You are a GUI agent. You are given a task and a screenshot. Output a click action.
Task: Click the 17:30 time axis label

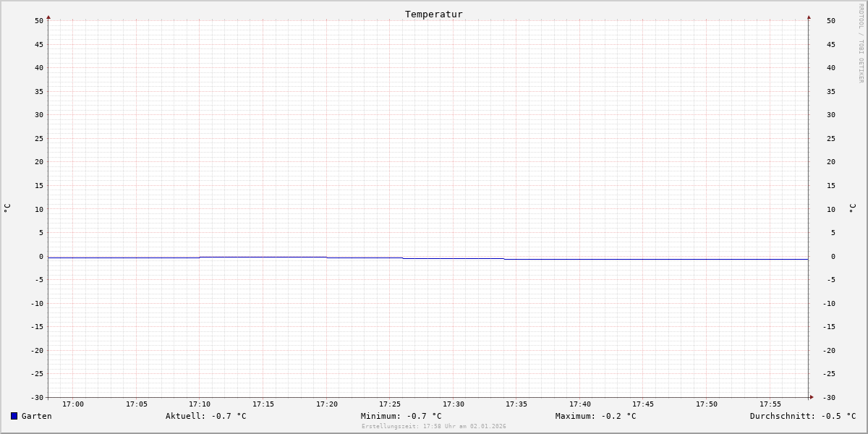coord(454,404)
